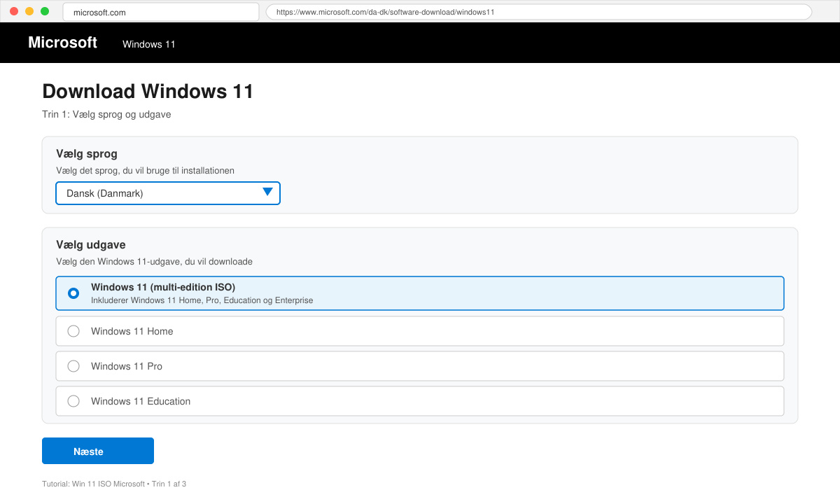Image resolution: width=840 pixels, height=504 pixels.
Task: Click the 'Vælg udgave' section title
Action: pos(91,245)
